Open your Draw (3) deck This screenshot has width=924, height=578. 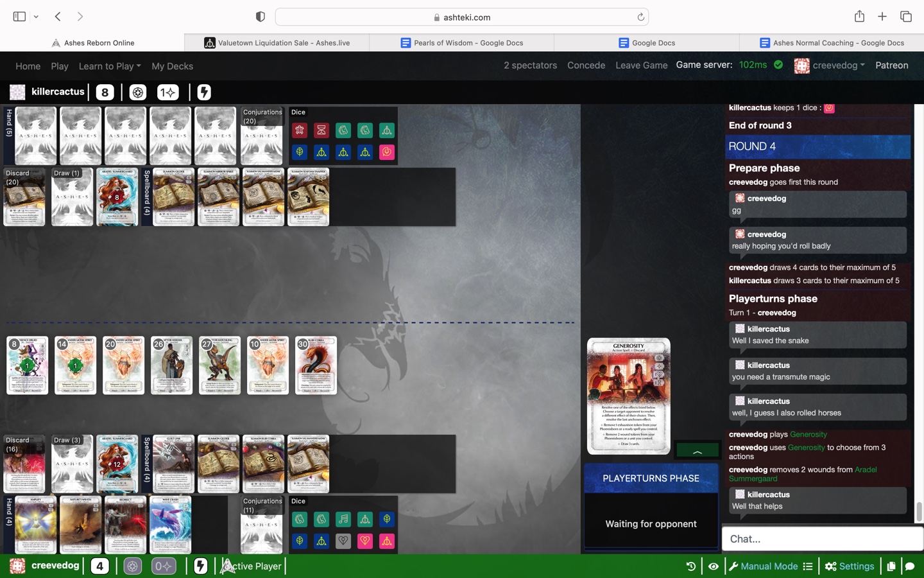(72, 464)
